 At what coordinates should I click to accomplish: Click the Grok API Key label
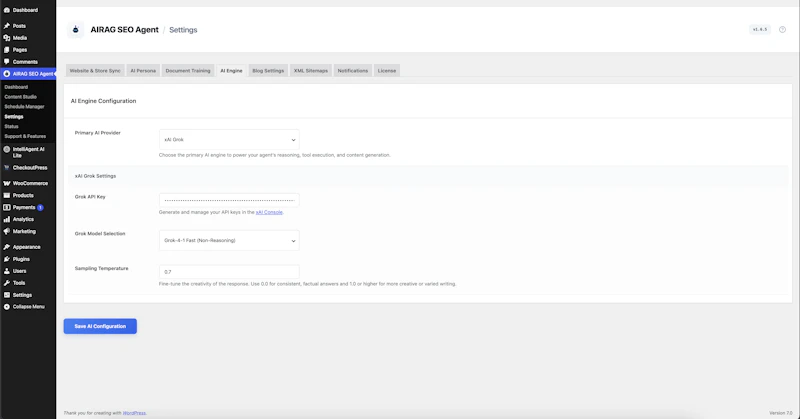pos(90,197)
